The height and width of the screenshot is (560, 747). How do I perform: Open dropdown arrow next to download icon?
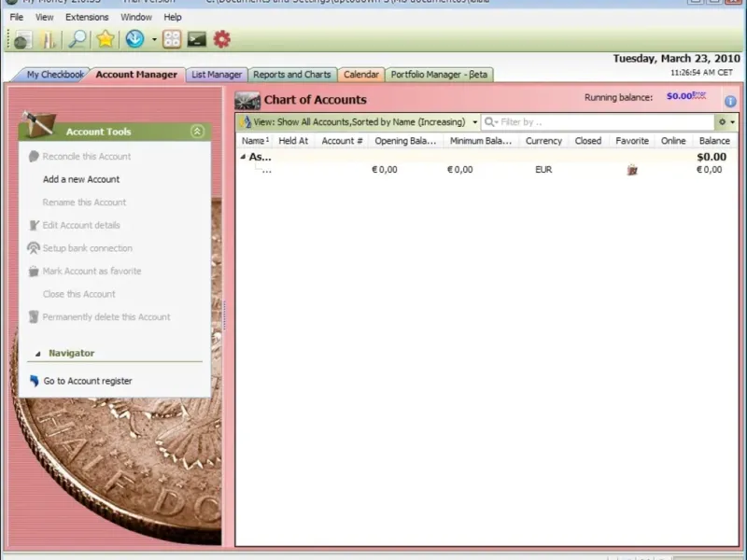pyautogui.click(x=154, y=39)
